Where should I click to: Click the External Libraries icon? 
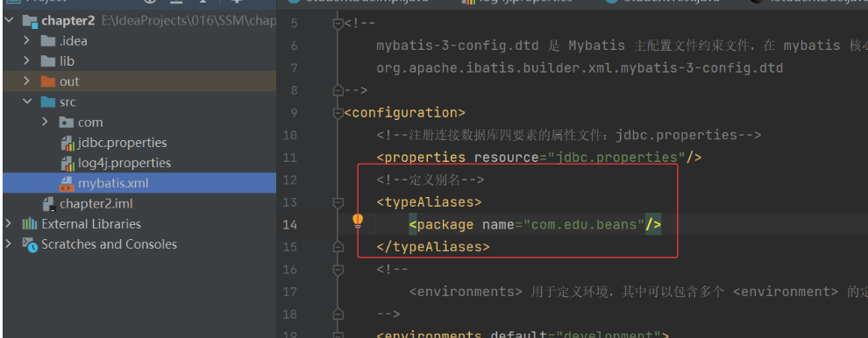coord(29,224)
